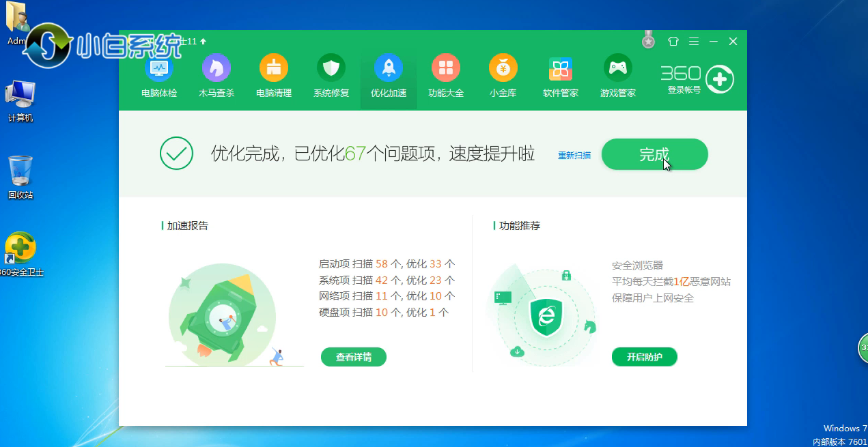The width and height of the screenshot is (868, 447).
Task: Open 小金库 money bag icon
Action: click(503, 68)
